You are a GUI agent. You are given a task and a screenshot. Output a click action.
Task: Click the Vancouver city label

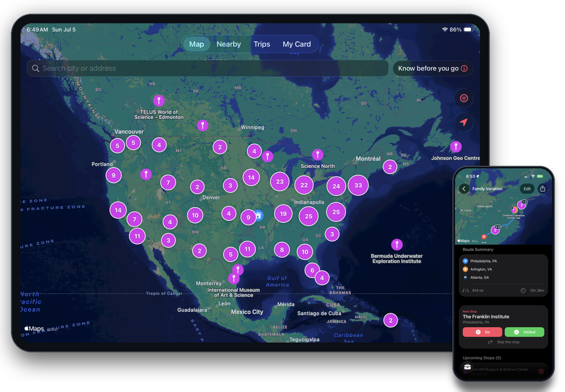(129, 132)
